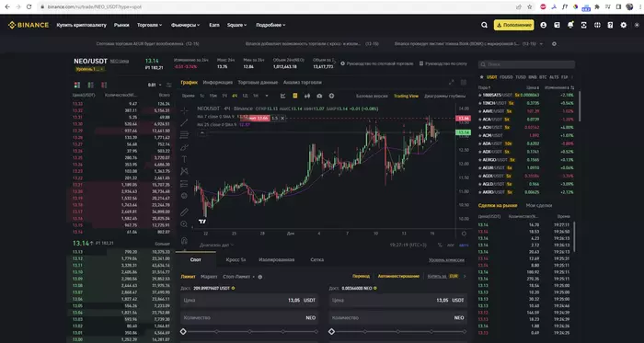Click the market pair search field
This screenshot has height=343, width=644.
(x=526, y=64)
